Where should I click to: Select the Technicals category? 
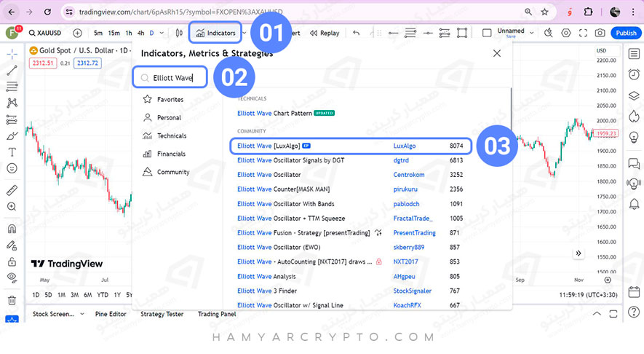tap(171, 135)
